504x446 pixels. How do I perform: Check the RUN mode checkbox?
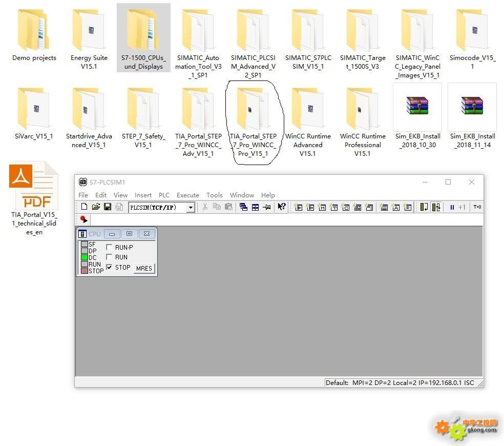click(x=109, y=257)
